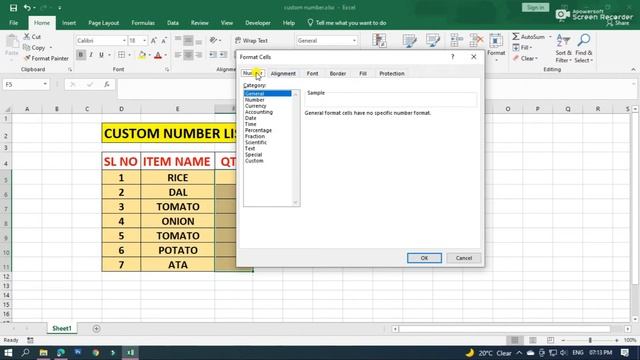
Task: Click the Save icon in title bar
Action: 13,8
